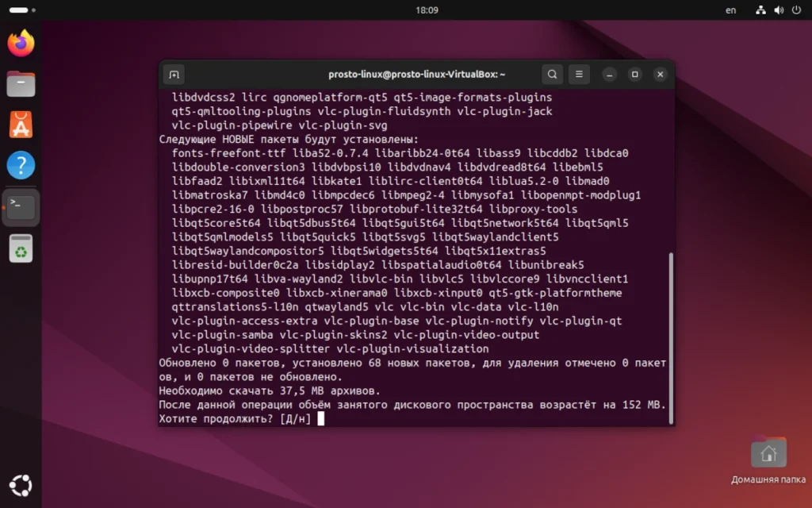Click the package name 'fonts-freefont-ttf'
812x508 pixels.
[228, 153]
